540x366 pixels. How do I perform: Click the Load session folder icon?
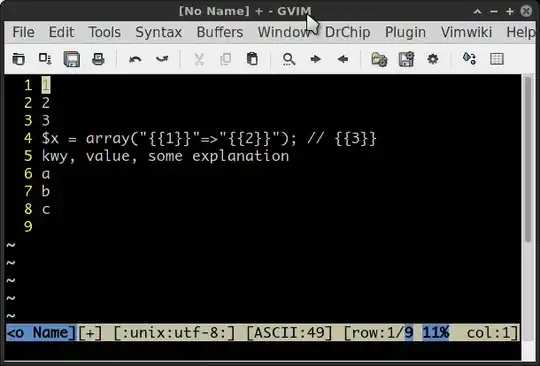coord(379,59)
